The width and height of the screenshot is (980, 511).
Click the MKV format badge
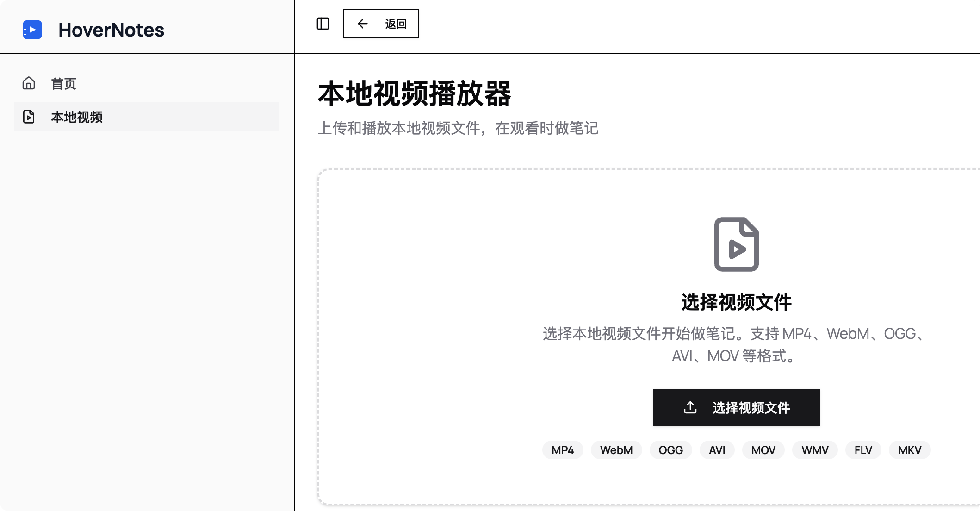pyautogui.click(x=909, y=450)
